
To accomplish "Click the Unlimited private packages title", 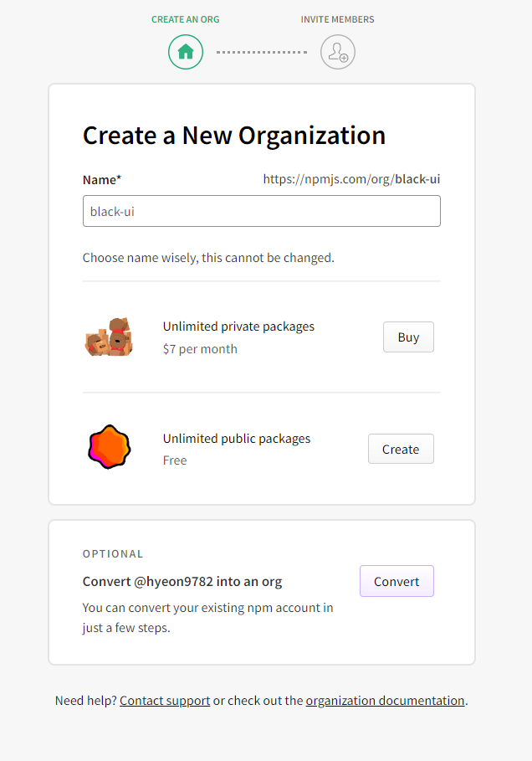I will [x=238, y=327].
